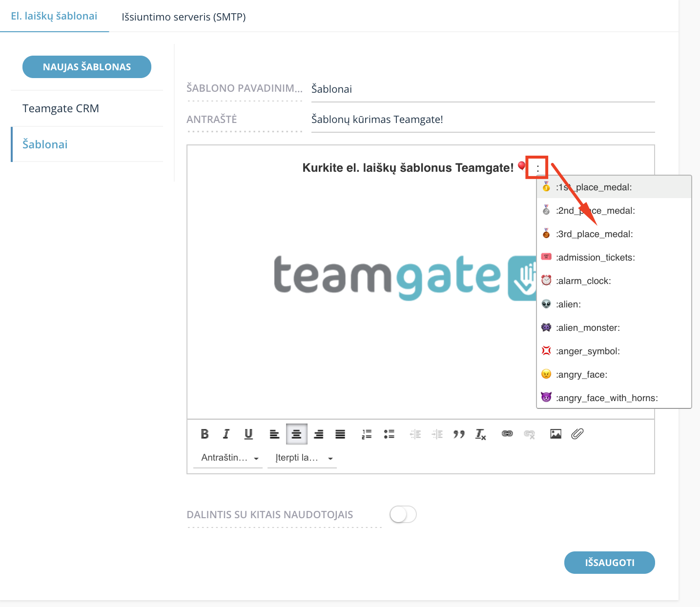Insert a hyperlink
The width and height of the screenshot is (700, 607).
507,434
